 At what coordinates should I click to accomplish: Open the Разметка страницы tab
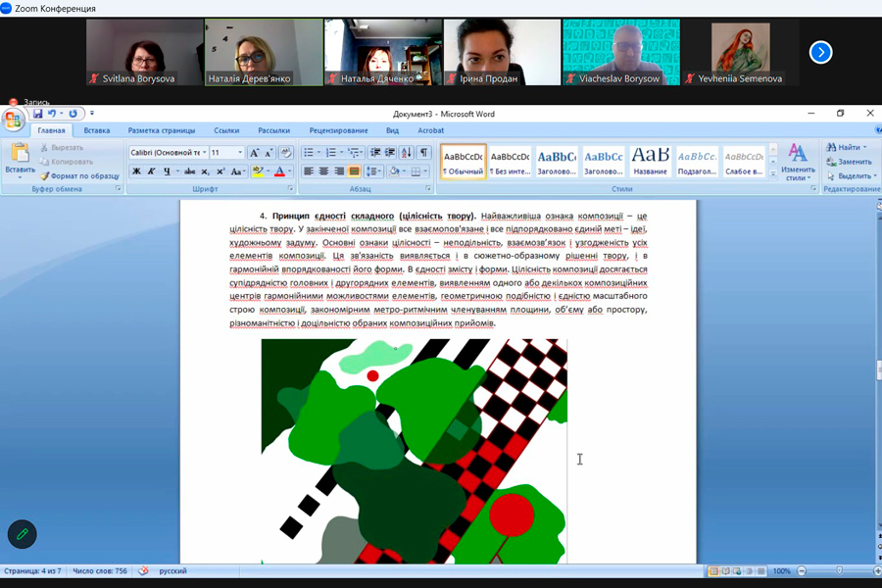click(162, 130)
